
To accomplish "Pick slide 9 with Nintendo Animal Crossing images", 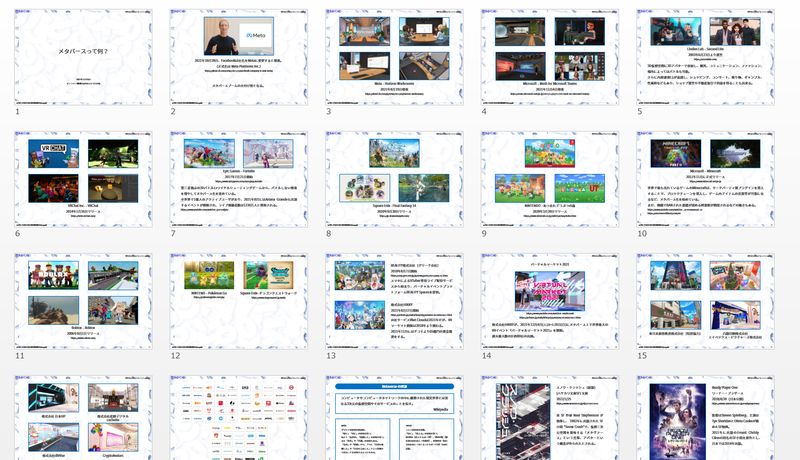I will coord(550,180).
